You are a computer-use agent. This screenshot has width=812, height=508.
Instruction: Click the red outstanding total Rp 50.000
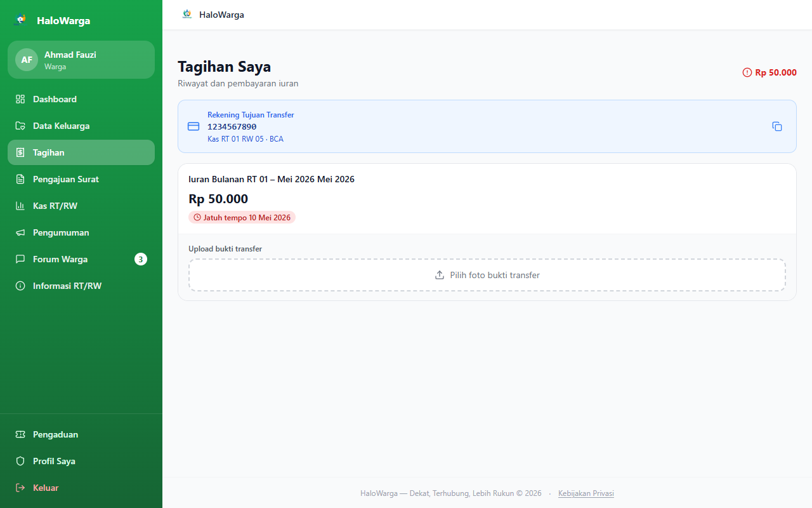point(776,72)
